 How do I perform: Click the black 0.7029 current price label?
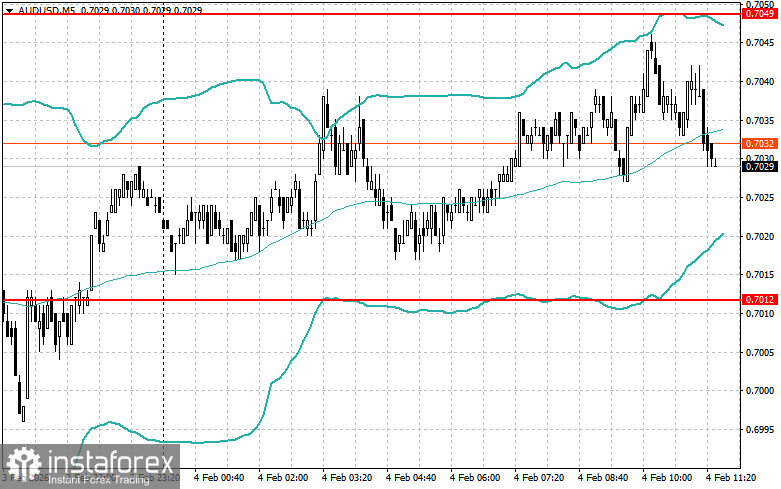[760, 166]
